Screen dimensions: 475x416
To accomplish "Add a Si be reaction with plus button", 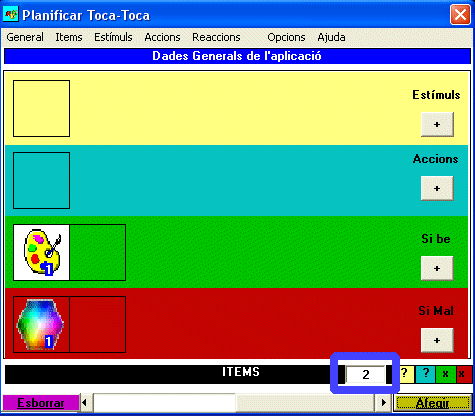I will [437, 268].
